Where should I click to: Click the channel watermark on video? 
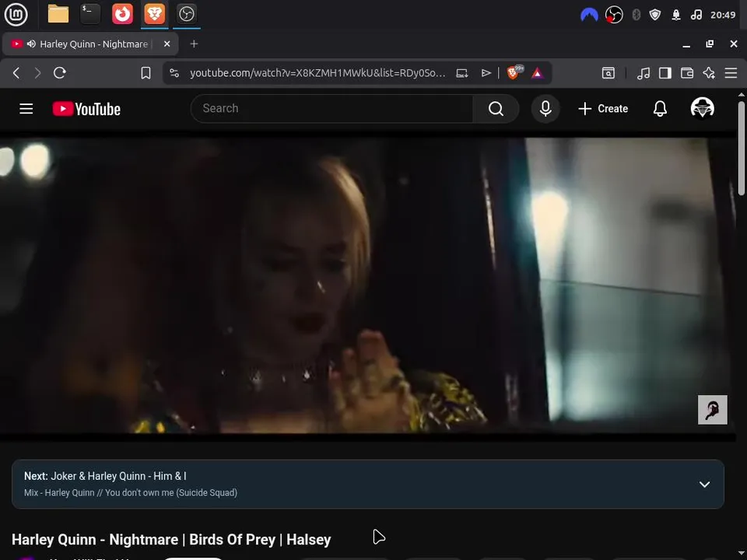(x=712, y=410)
